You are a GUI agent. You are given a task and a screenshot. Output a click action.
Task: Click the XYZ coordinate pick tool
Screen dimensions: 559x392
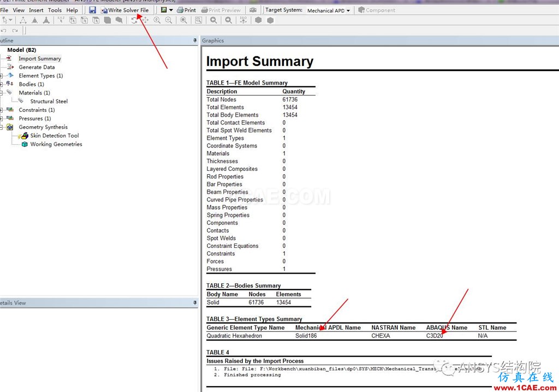point(61,20)
